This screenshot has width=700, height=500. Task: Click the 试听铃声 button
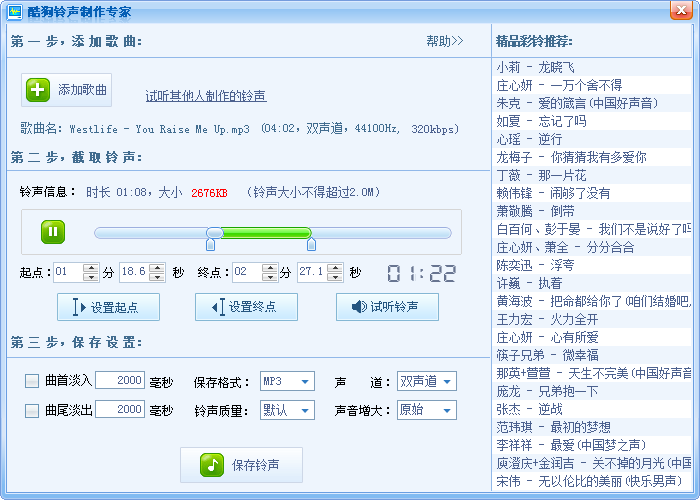pos(388,307)
